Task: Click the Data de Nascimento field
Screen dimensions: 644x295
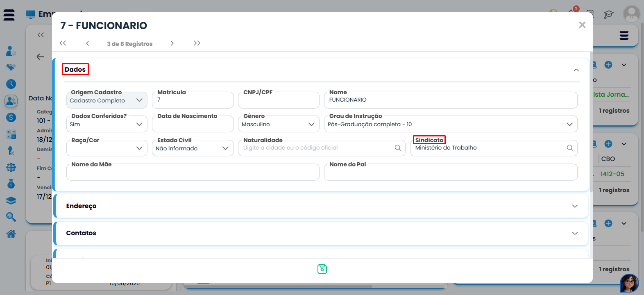Action: coord(193,124)
